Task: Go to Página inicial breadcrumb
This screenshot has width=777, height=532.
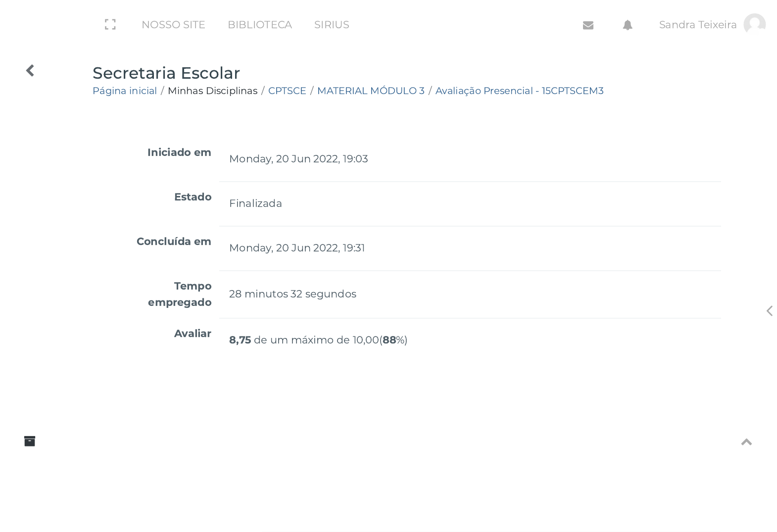Action: pos(125,91)
